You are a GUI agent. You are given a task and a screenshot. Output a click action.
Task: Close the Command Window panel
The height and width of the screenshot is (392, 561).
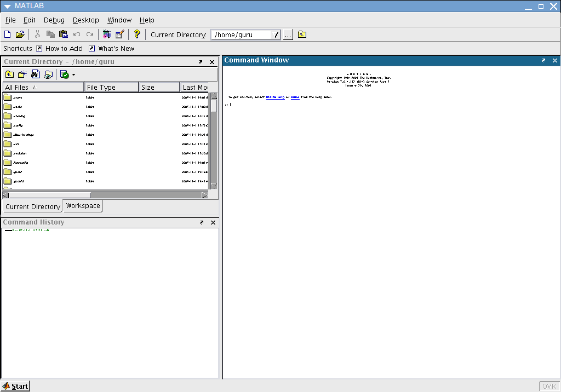point(555,60)
